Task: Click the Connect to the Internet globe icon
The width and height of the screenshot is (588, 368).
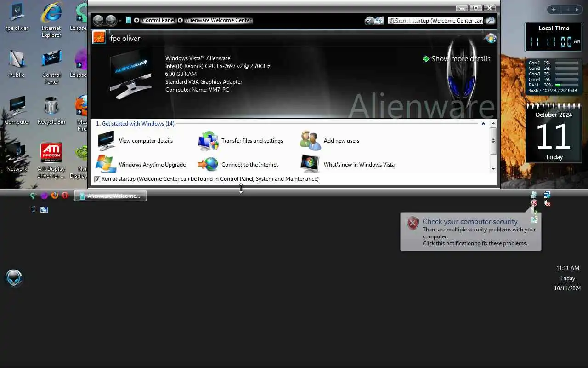Action: 208,164
